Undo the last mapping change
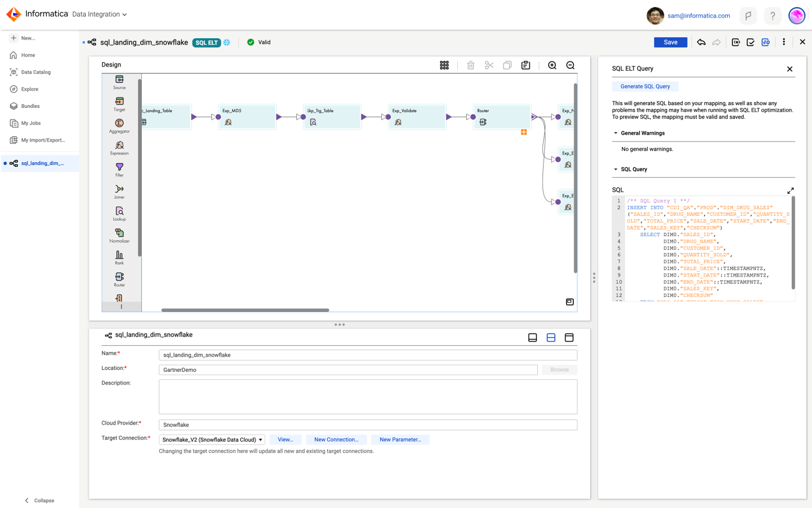The height and width of the screenshot is (508, 812). click(701, 42)
